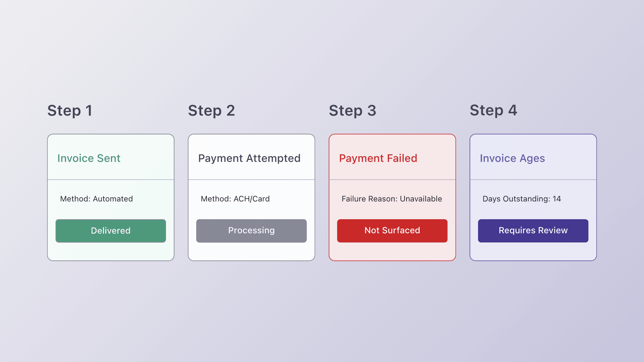Viewport: 644px width, 362px height.
Task: Select the Step 4 heading
Action: pos(493,111)
